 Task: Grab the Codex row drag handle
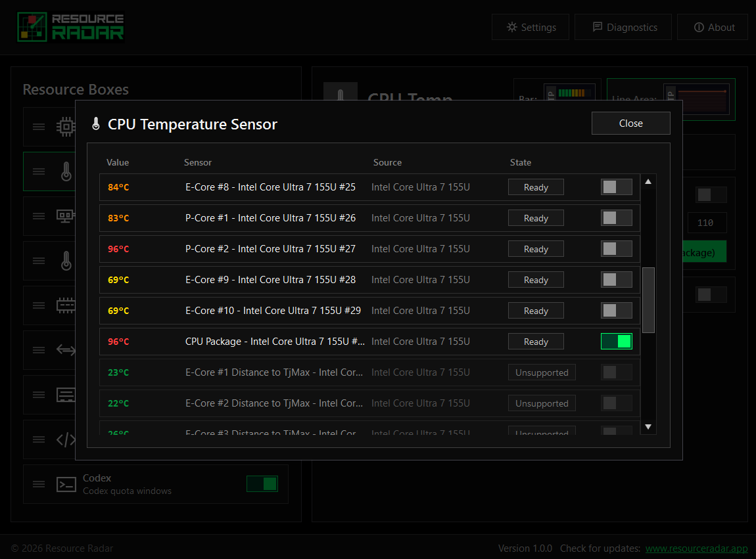pos(39,484)
